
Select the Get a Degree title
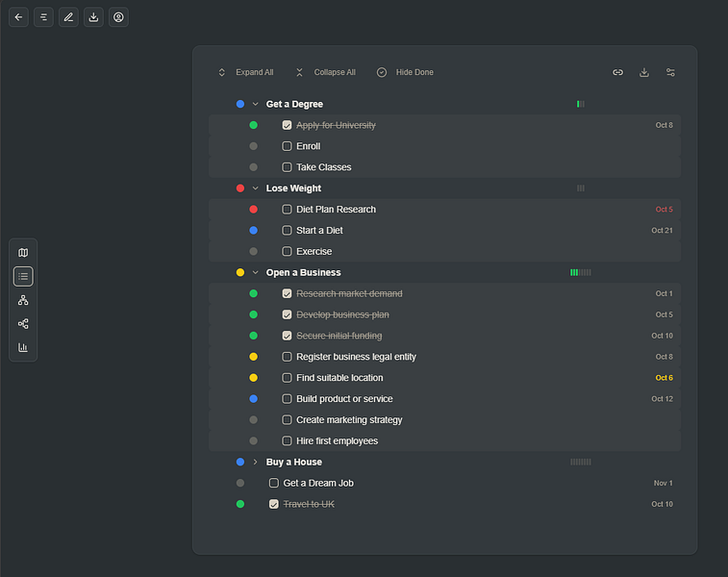point(294,104)
